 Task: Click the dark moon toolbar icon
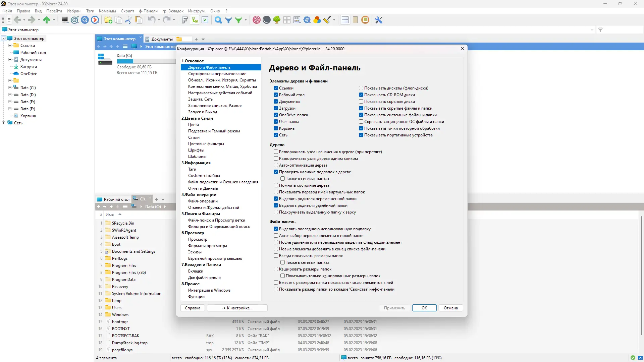point(267,20)
